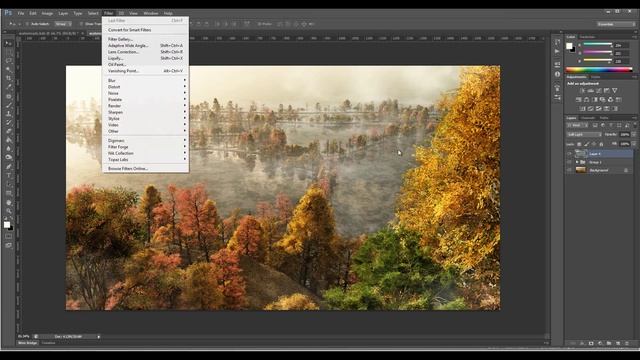Toggle lock image pixels brush icon
The height and width of the screenshot is (360, 640).
(x=587, y=144)
